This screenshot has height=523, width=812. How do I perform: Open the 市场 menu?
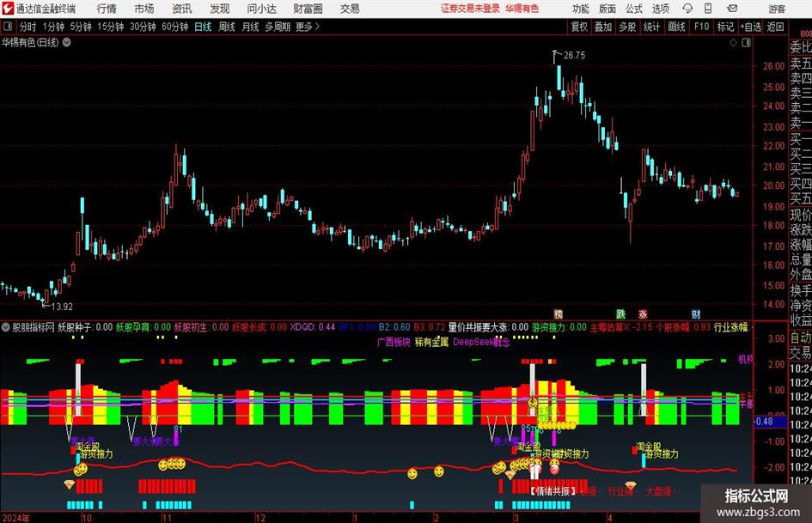[144, 9]
